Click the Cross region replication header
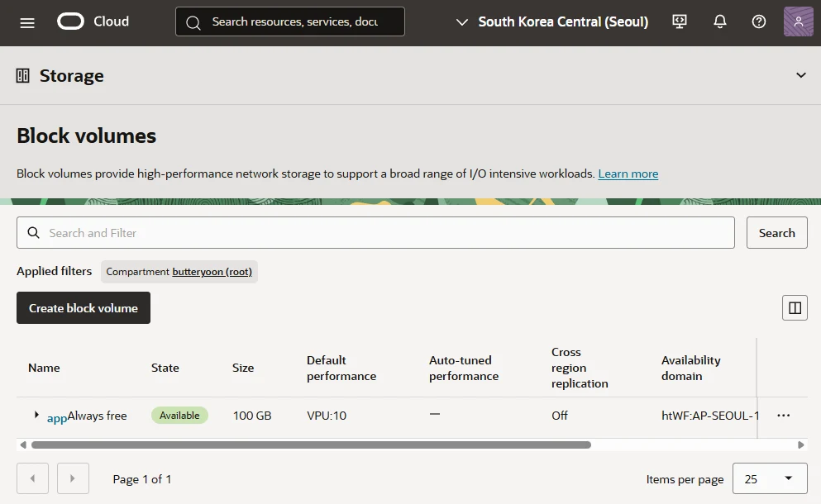 coord(580,368)
